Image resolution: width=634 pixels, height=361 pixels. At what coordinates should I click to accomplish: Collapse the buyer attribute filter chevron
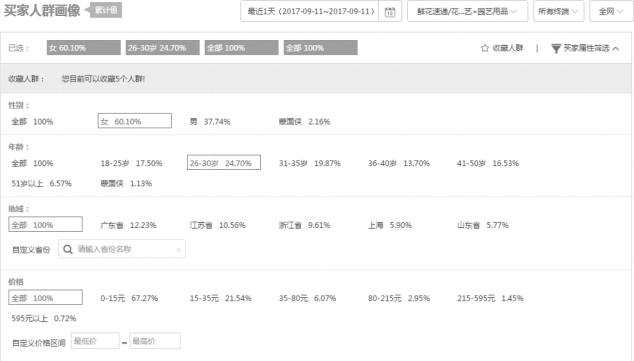click(x=615, y=49)
